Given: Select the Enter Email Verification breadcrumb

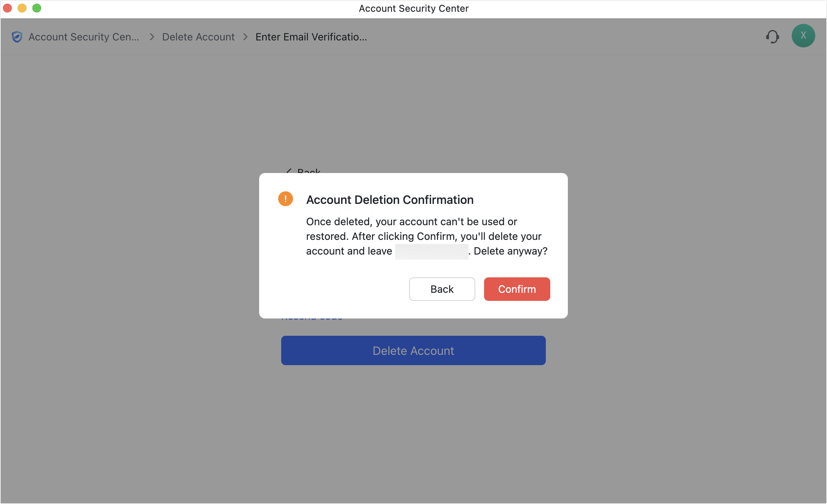Looking at the screenshot, I should [x=311, y=37].
